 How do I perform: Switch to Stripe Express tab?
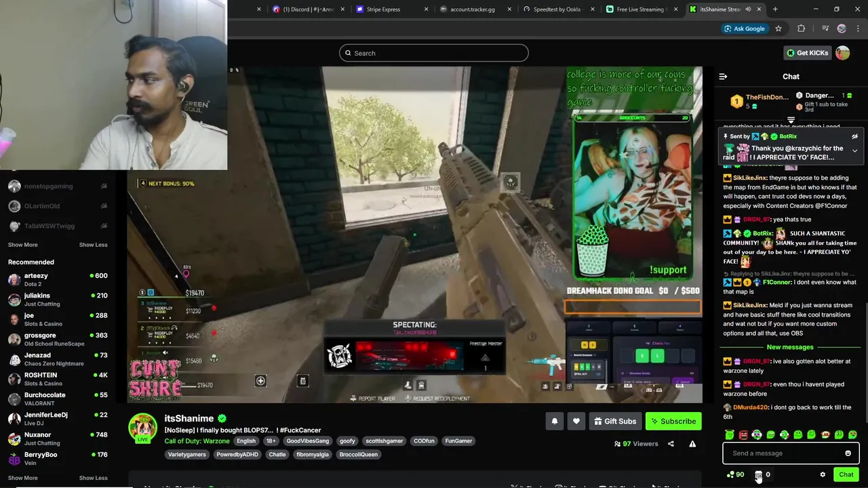pos(393,9)
